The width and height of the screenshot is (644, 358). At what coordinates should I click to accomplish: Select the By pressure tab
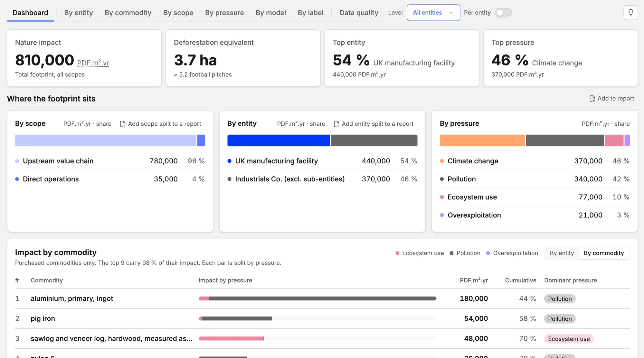[224, 13]
